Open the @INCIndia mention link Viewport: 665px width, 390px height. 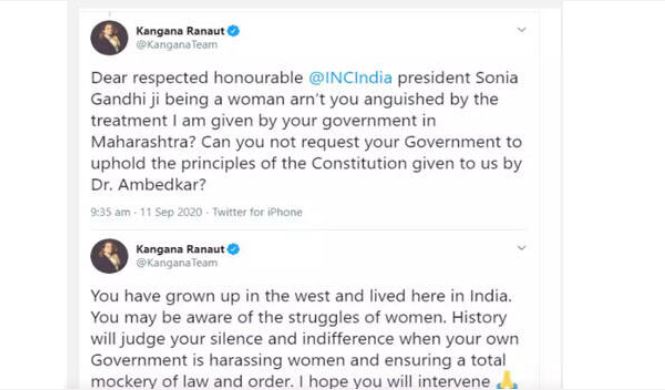pos(350,78)
